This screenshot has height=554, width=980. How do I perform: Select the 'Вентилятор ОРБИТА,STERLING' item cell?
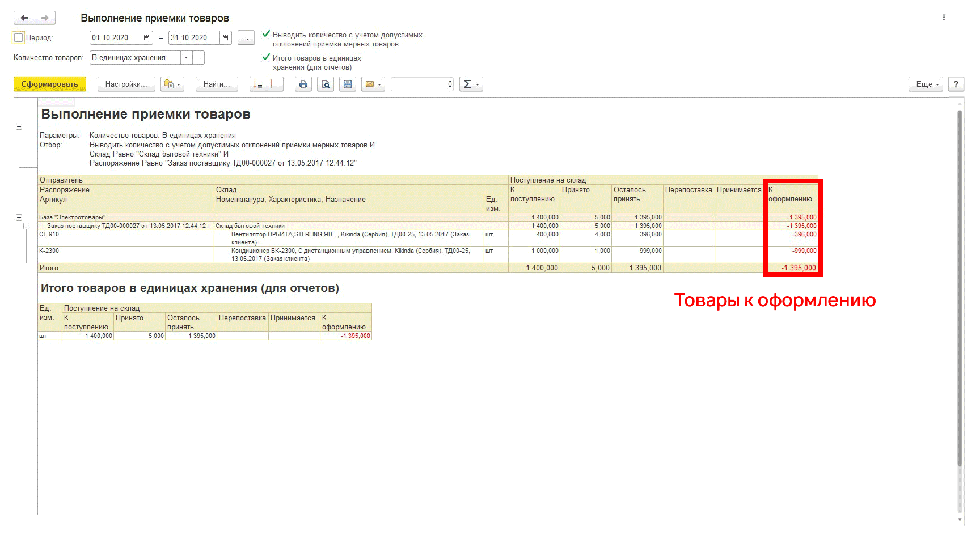pos(350,238)
